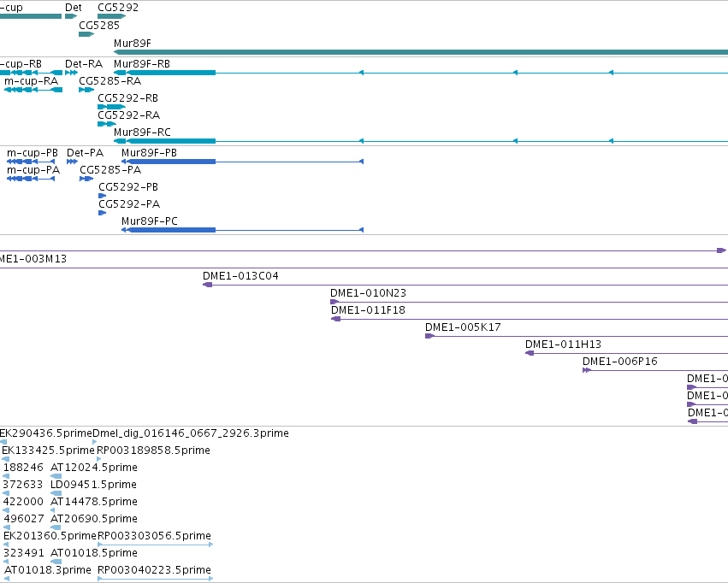Click the thick exon of Mur89F-RB transcript
728x583 pixels.
pyautogui.click(x=171, y=73)
